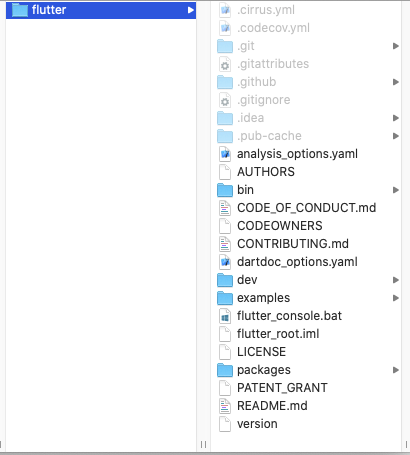This screenshot has height=455, width=410.
Task: Click the .github folder icon
Action: tap(225, 82)
